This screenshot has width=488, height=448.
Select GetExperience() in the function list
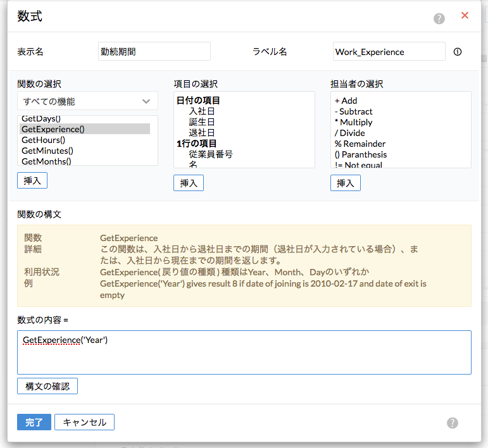click(53, 129)
